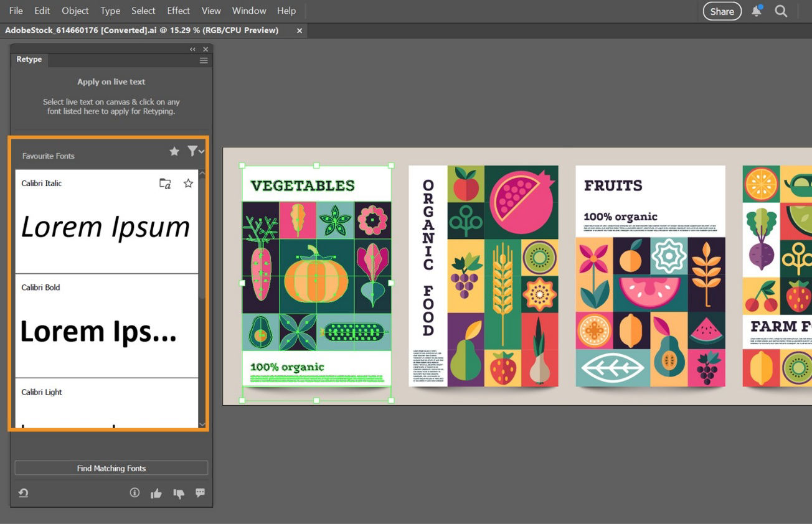
Task: Toggle favorite star on Calibri Italic
Action: [x=188, y=183]
